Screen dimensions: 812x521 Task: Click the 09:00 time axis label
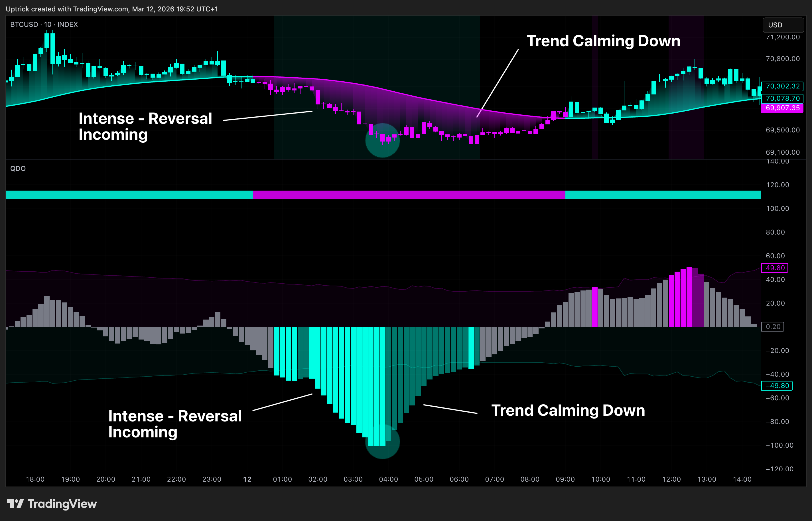[x=565, y=479]
